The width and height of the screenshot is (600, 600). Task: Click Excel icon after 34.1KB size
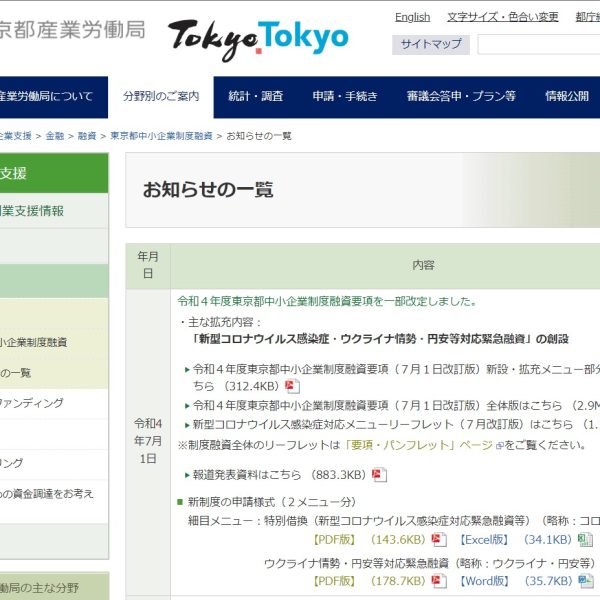pyautogui.click(x=585, y=540)
